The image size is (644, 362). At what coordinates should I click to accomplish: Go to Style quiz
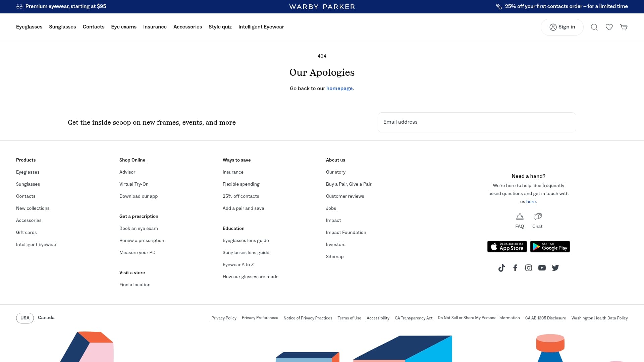(x=220, y=27)
